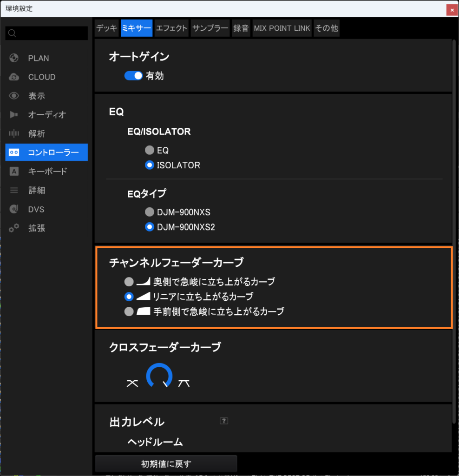This screenshot has height=476, width=459.
Task: Select 手前側で急峻に立ち上がるカーブ option
Action: (x=129, y=312)
